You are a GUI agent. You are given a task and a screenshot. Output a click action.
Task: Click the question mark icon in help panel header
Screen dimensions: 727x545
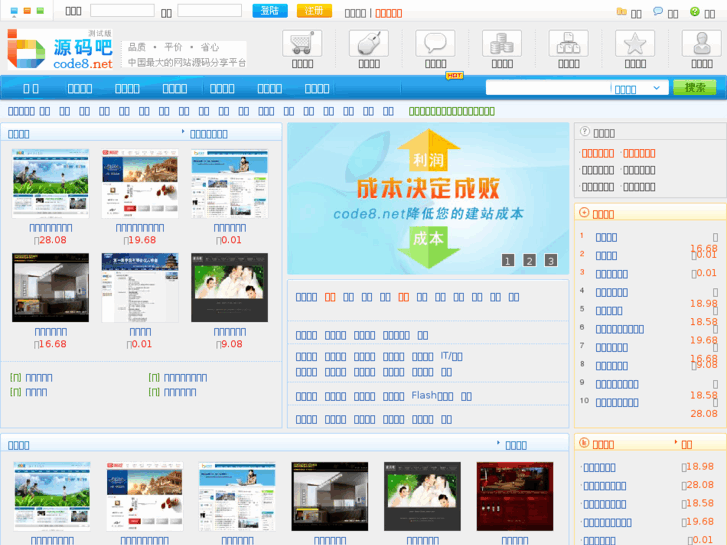click(585, 132)
